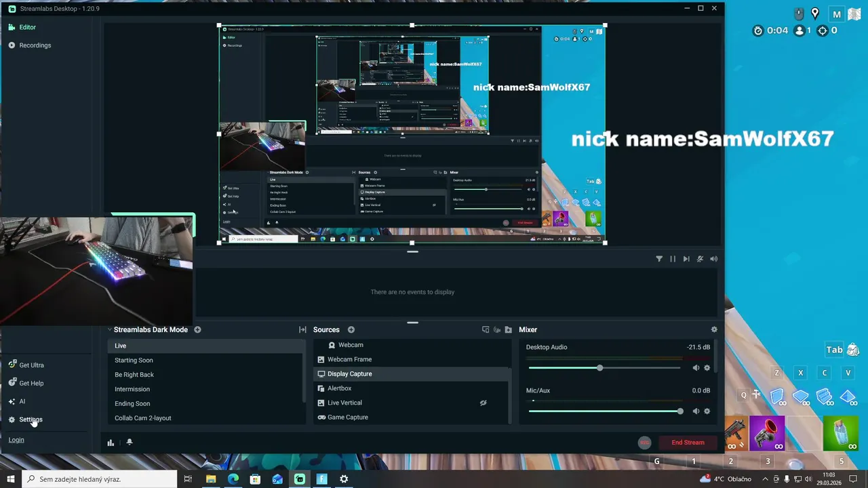
Task: Select the Ending Soon scene
Action: (x=206, y=404)
